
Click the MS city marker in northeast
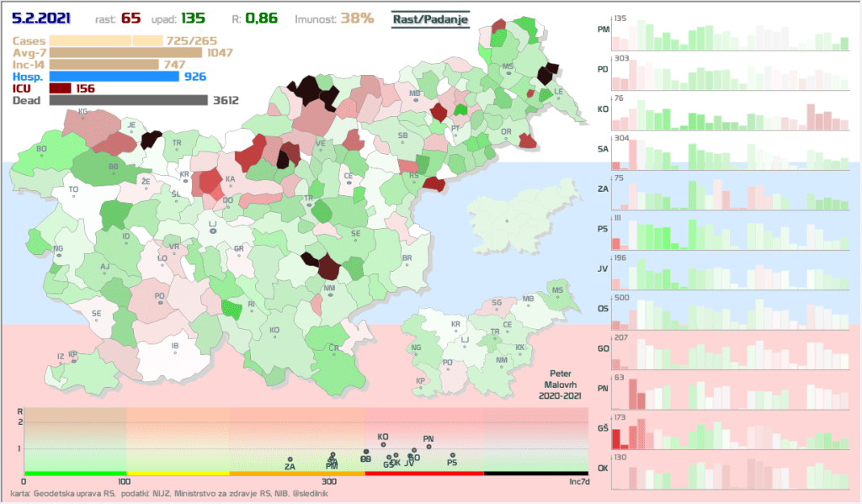click(x=508, y=74)
